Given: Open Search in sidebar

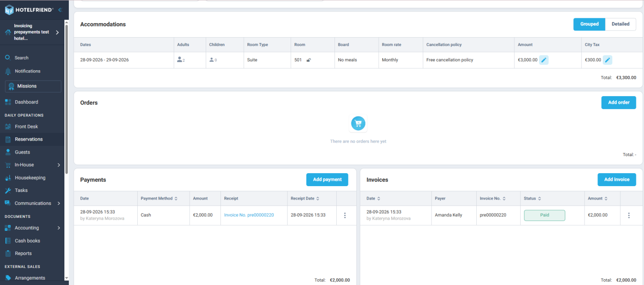Looking at the screenshot, I should (x=21, y=58).
